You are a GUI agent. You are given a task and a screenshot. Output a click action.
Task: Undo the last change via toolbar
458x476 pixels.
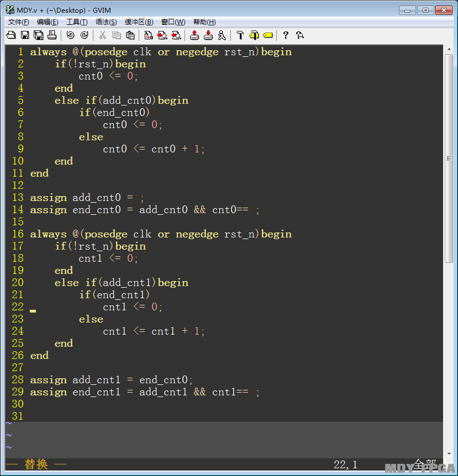[x=71, y=35]
